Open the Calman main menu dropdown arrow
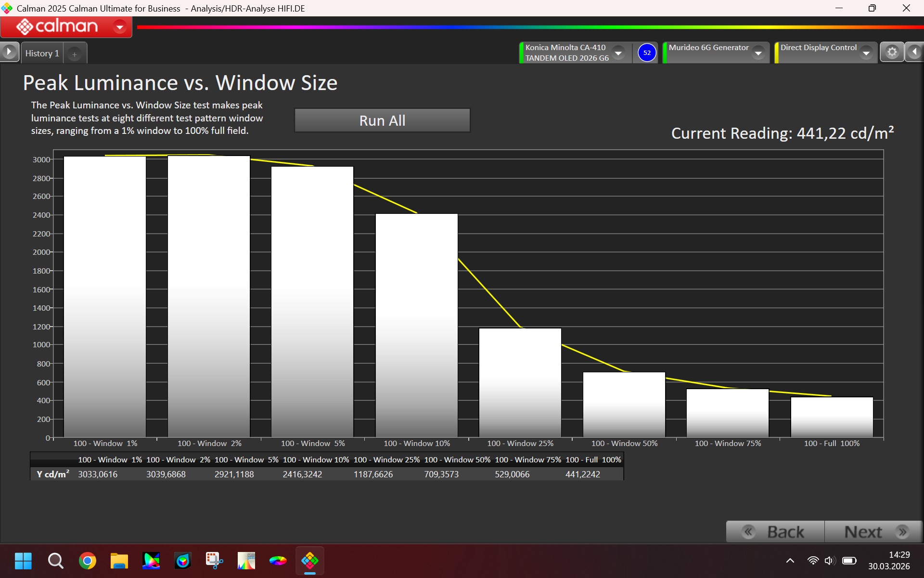This screenshot has width=924, height=578. [119, 27]
